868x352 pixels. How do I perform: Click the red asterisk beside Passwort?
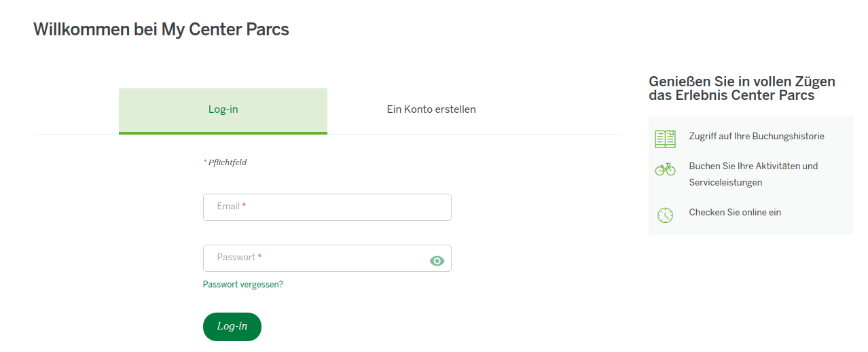(x=259, y=256)
